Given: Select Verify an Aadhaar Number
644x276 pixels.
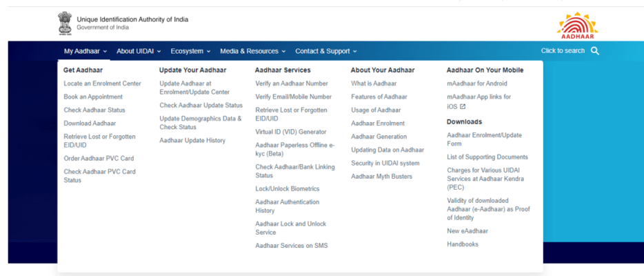Looking at the screenshot, I should pos(291,83).
